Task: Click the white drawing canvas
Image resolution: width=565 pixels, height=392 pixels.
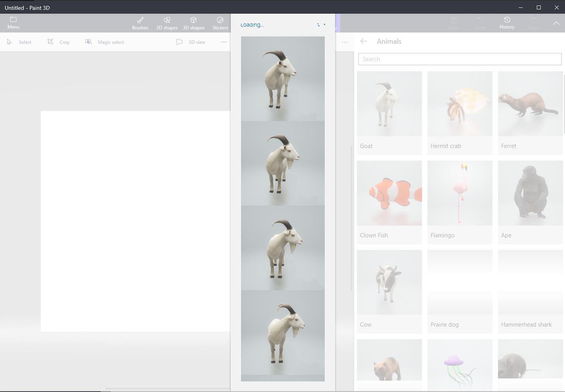Action: pyautogui.click(x=136, y=221)
